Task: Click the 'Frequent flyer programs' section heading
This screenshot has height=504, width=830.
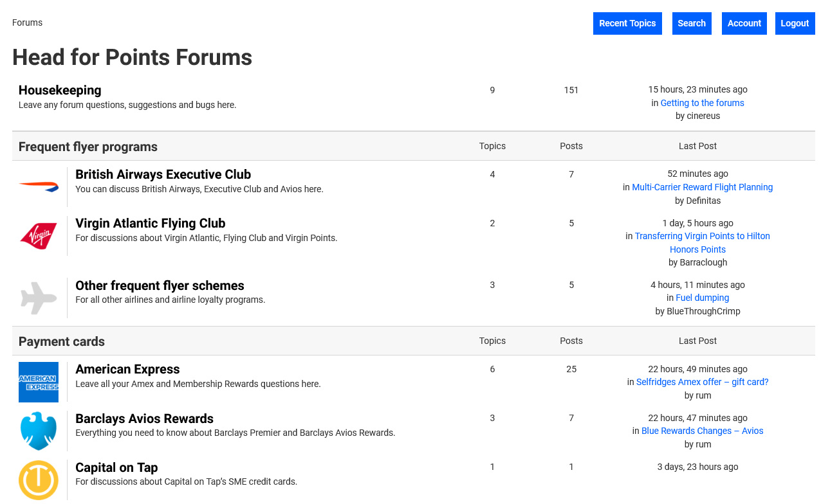Action: [x=88, y=147]
